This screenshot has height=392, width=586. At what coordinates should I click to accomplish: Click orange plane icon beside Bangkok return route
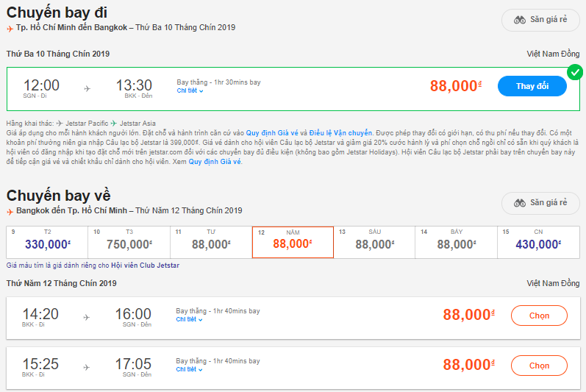tap(10, 211)
